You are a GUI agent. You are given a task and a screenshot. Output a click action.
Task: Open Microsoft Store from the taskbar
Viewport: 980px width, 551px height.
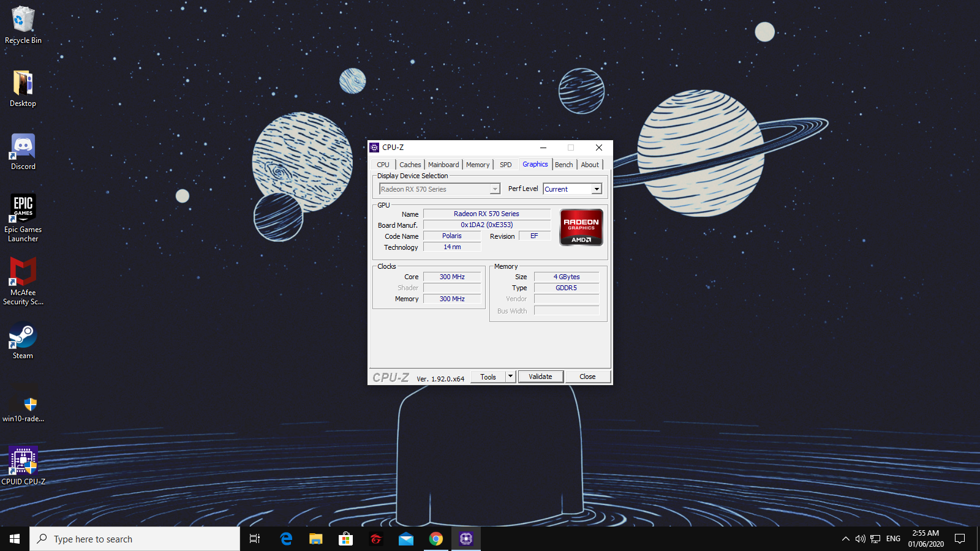345,539
